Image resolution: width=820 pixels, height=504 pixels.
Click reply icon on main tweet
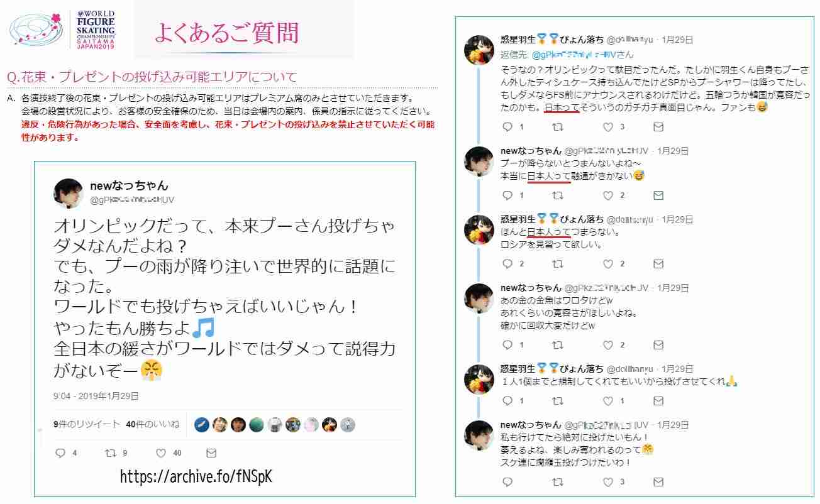(x=61, y=453)
